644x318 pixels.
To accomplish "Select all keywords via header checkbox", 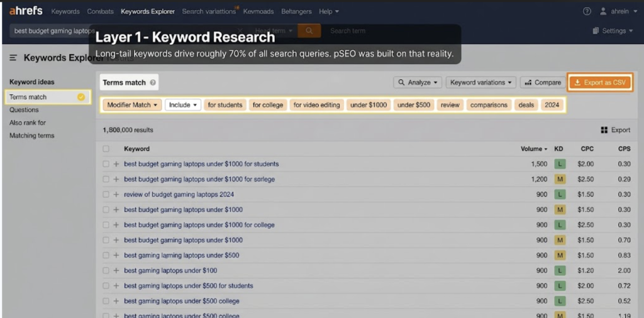I will point(106,149).
